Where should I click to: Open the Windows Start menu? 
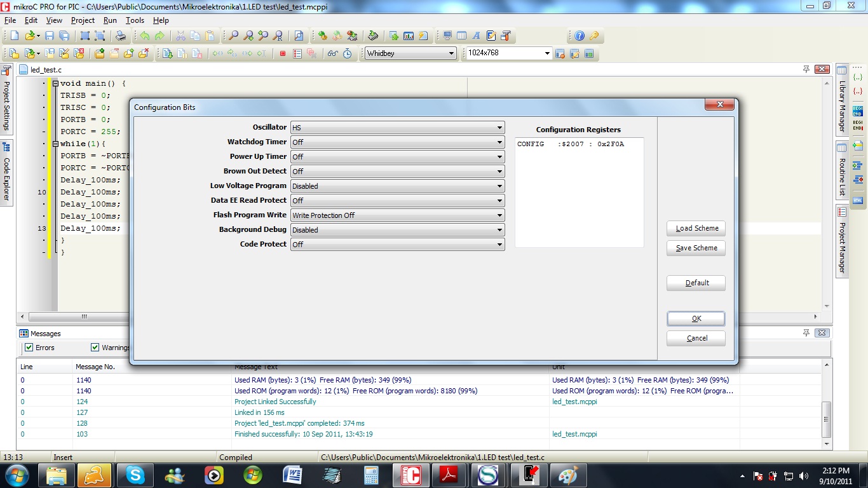16,475
